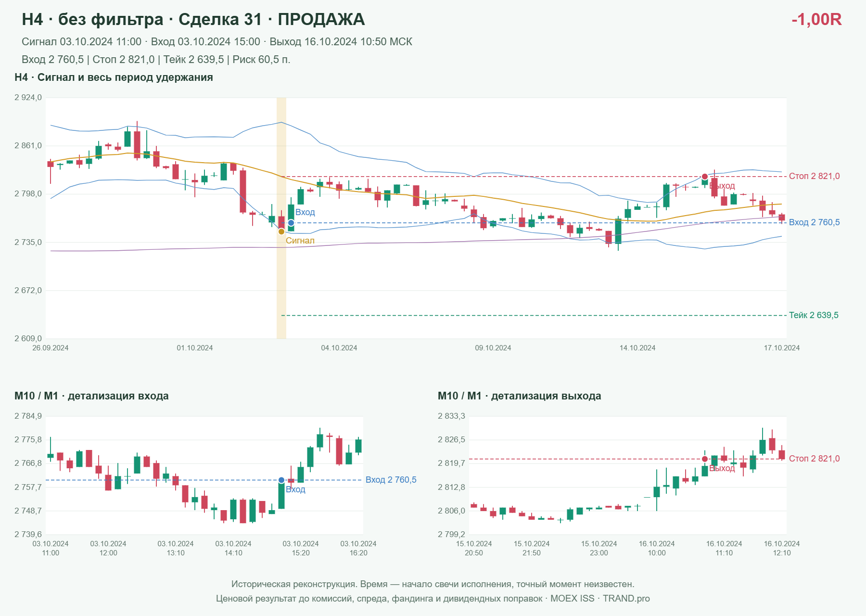Click the '-1,00R' result value

(x=816, y=19)
